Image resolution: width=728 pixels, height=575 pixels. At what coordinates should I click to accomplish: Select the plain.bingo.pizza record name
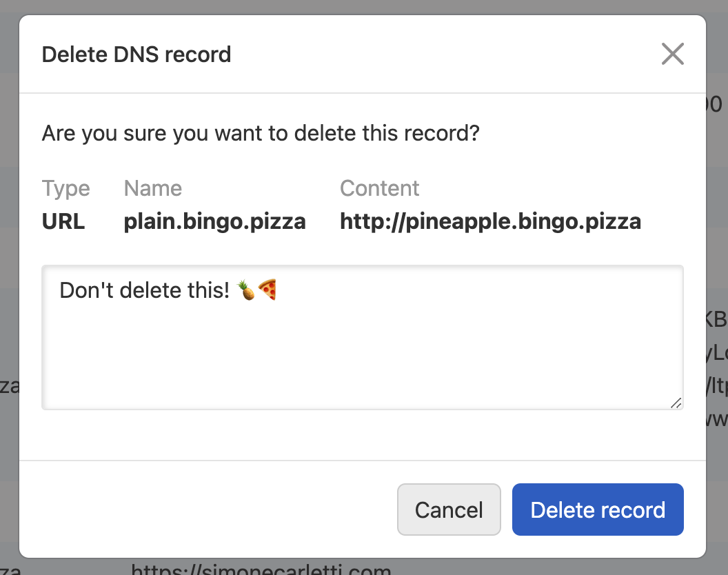(x=214, y=221)
